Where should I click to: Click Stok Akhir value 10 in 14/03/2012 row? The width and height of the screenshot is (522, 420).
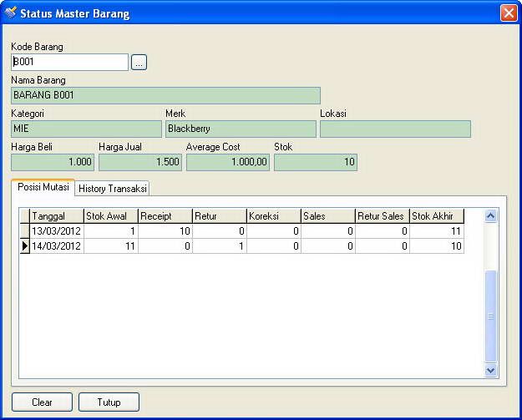pos(437,246)
